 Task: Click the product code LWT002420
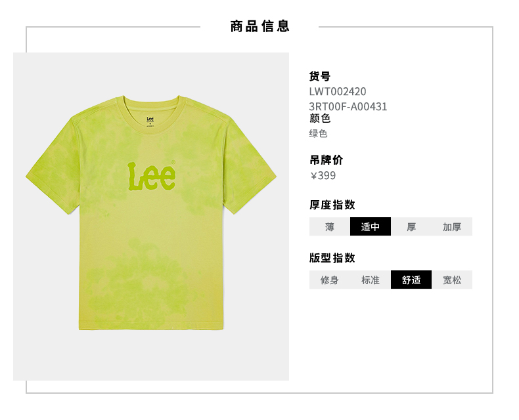point(338,91)
